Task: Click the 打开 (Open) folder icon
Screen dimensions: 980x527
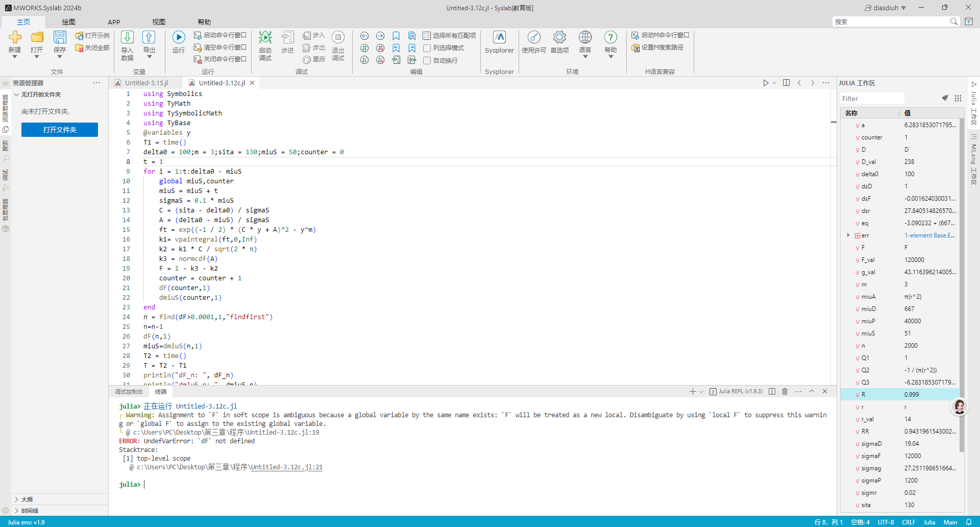Action: (x=37, y=37)
